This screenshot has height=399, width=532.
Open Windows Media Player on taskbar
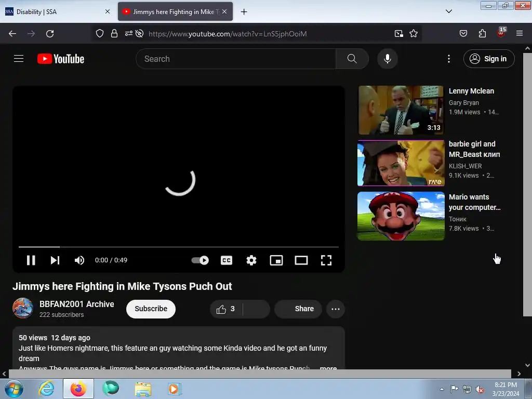tap(175, 389)
